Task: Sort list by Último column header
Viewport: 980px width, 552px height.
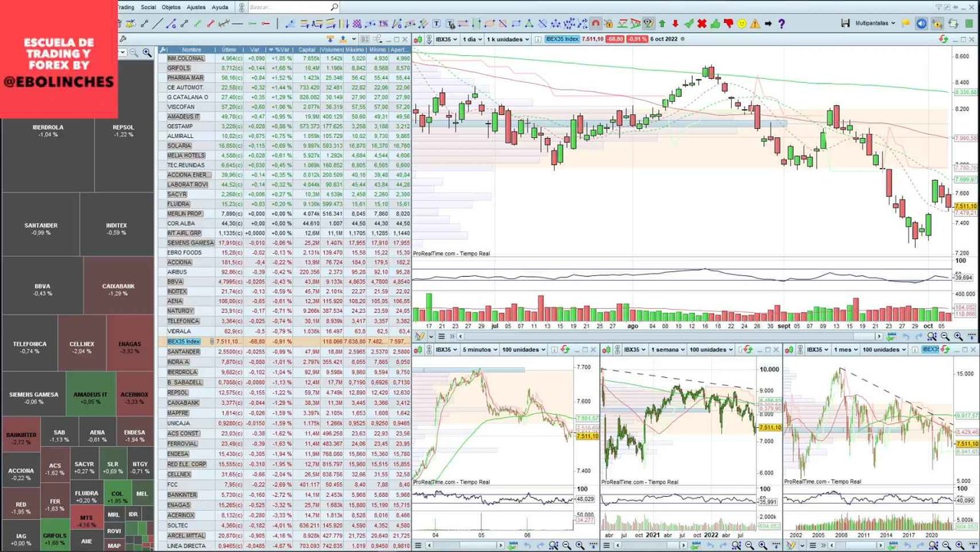Action: click(229, 50)
